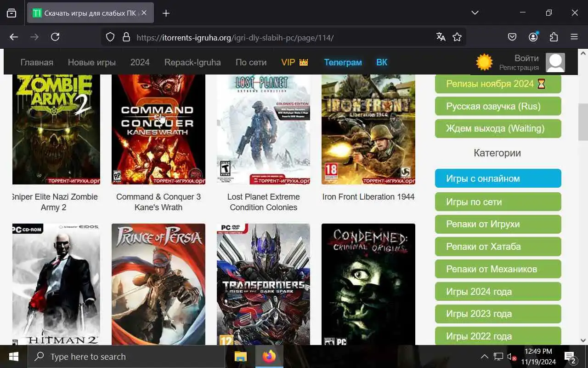
Task: Open a new tab with plus icon
Action: (166, 13)
